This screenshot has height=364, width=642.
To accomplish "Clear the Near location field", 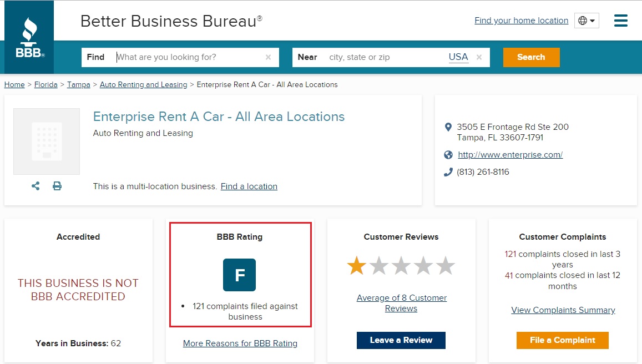I will click(479, 57).
